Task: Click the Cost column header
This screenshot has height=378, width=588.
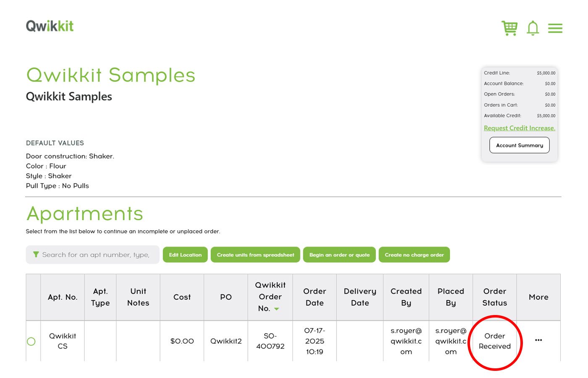Action: click(x=182, y=297)
